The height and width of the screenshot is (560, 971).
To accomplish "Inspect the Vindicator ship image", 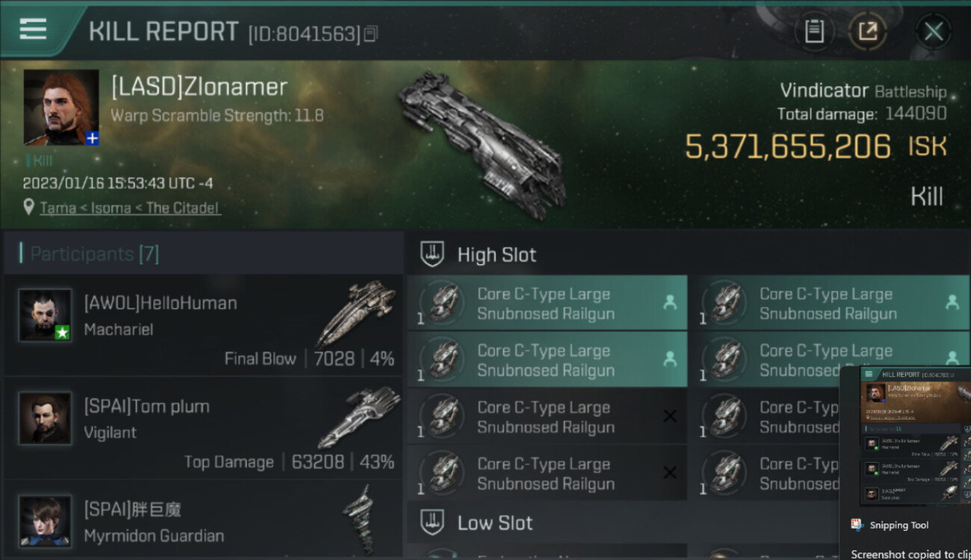I will click(480, 138).
